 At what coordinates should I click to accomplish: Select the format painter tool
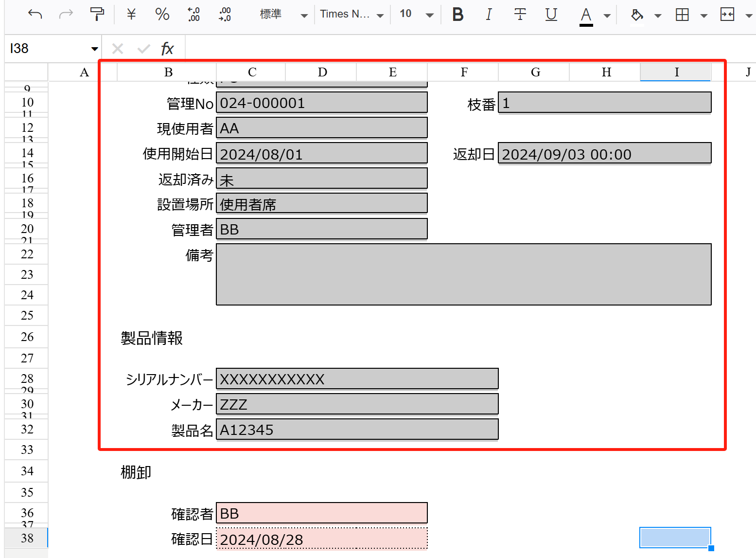pos(97,14)
